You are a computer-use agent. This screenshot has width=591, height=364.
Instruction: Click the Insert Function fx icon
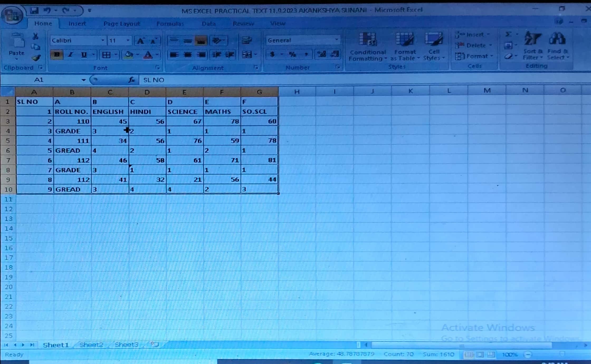pyautogui.click(x=132, y=80)
